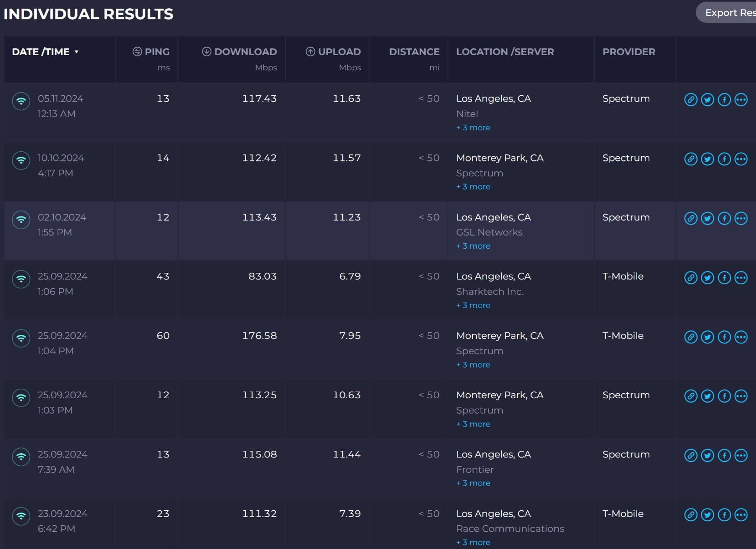Open more options for 1:06 PM test
Viewport: 756px width, 549px height.
(x=741, y=277)
